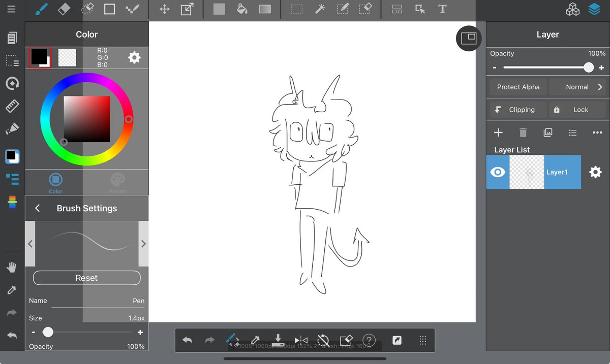Open color settings gear
The image size is (610, 364).
(x=134, y=57)
